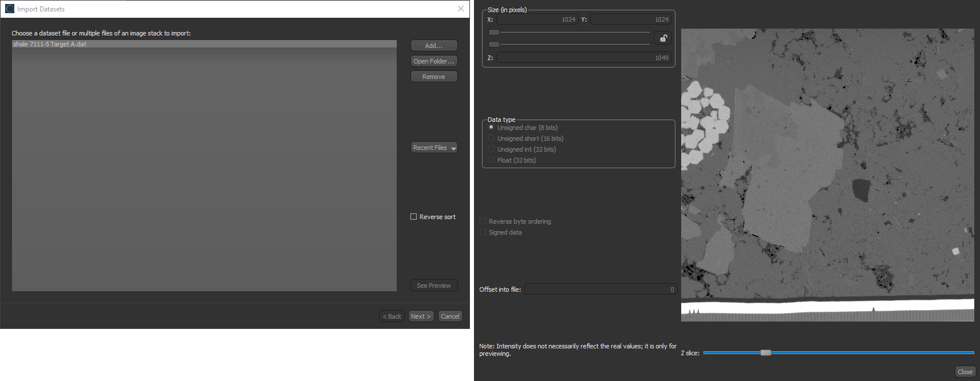
Task: Open the Recent Files dropdown
Action: pyautogui.click(x=434, y=148)
